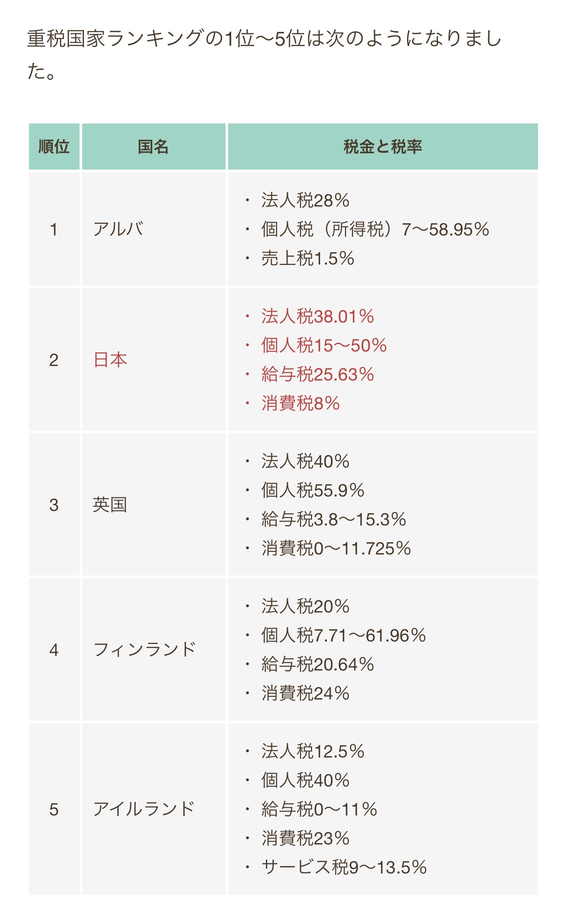The width and height of the screenshot is (567, 924).
Task: Select the アルバ country cell
Action: (x=118, y=229)
